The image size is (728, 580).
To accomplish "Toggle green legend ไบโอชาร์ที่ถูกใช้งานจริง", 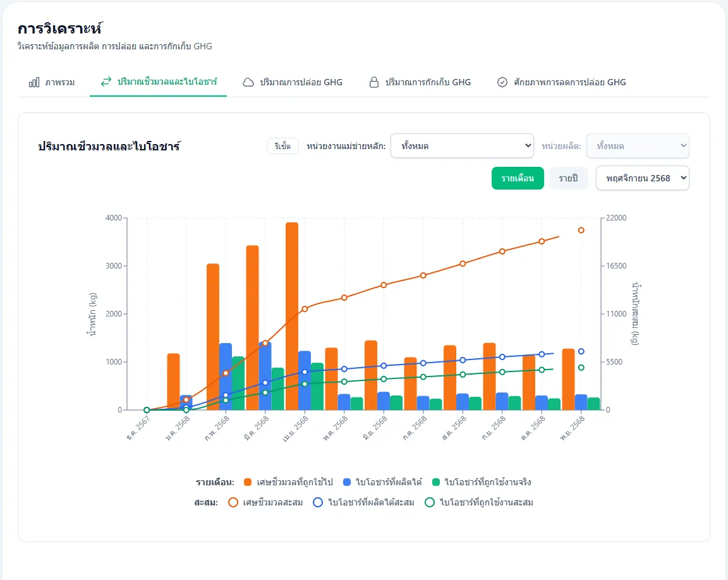I will (x=482, y=482).
